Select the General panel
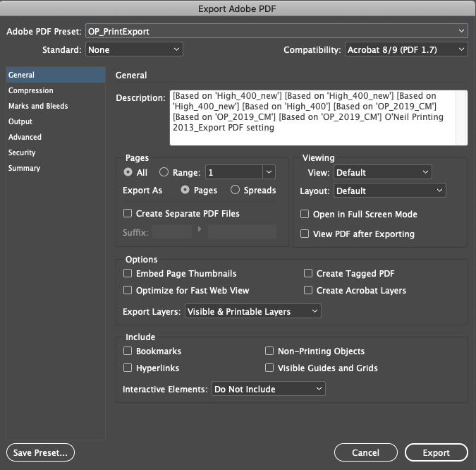Viewport: 476px width, 470px height. coord(56,75)
